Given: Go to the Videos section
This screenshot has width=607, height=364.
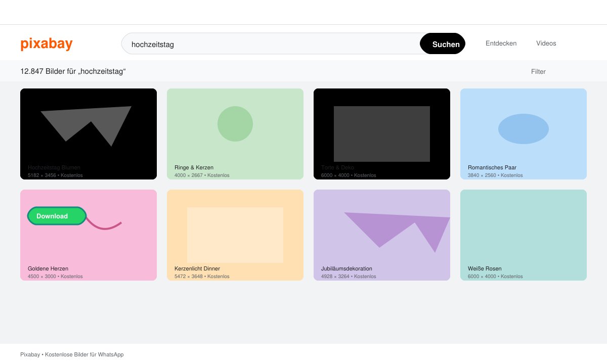Looking at the screenshot, I should (546, 43).
